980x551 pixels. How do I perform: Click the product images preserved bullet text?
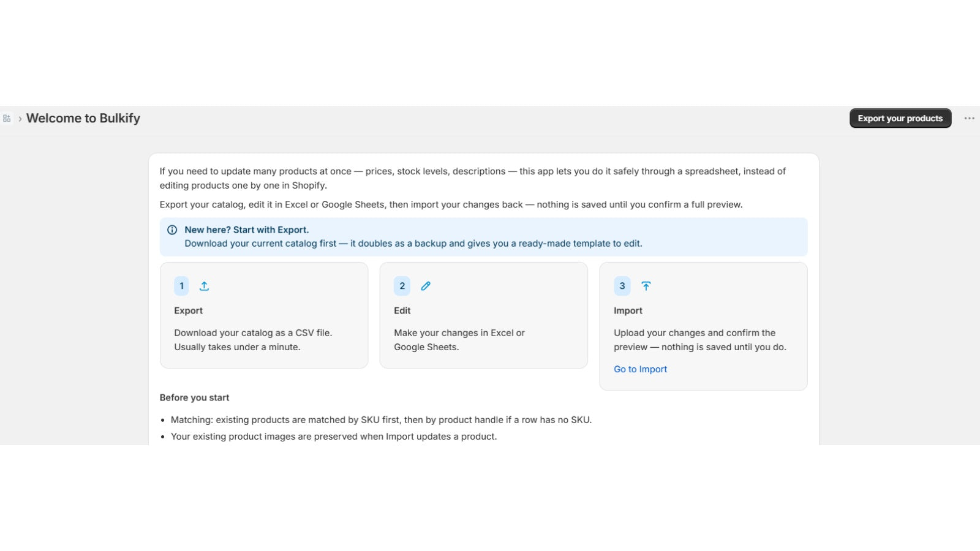coord(334,437)
